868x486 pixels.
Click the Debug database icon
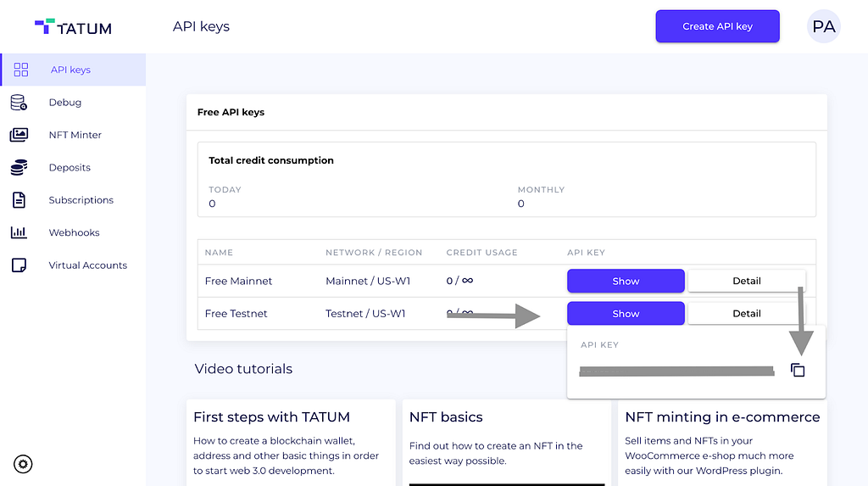point(19,102)
